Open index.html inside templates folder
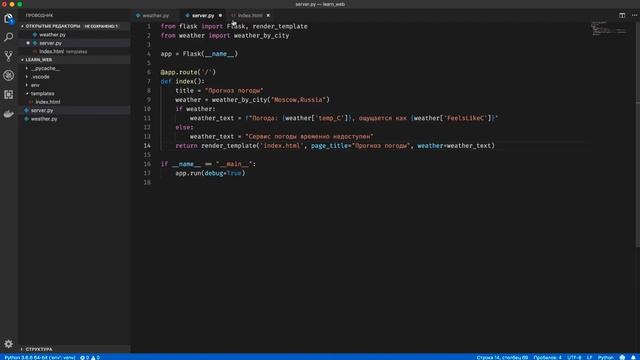This screenshot has height=360, width=640. pyautogui.click(x=48, y=102)
